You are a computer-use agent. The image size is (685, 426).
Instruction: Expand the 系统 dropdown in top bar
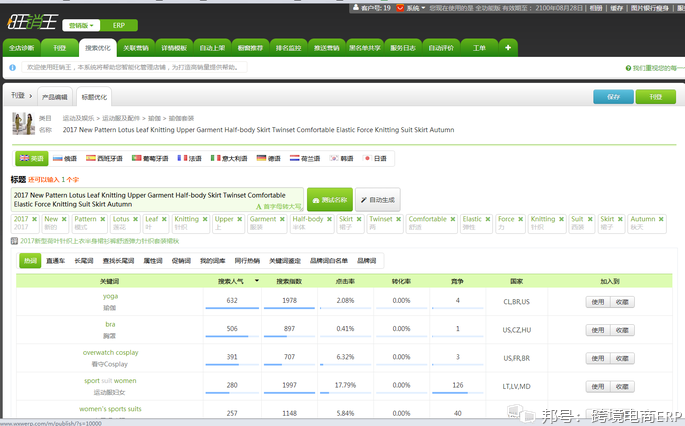tap(414, 7)
